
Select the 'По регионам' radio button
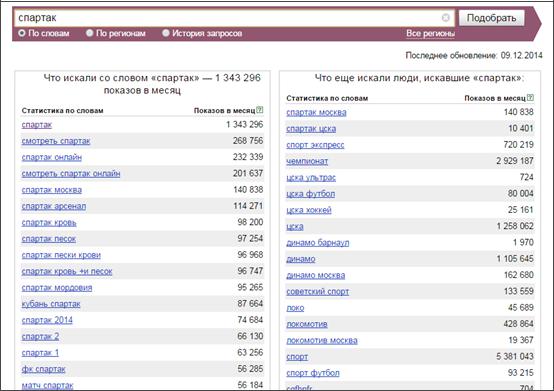point(90,33)
